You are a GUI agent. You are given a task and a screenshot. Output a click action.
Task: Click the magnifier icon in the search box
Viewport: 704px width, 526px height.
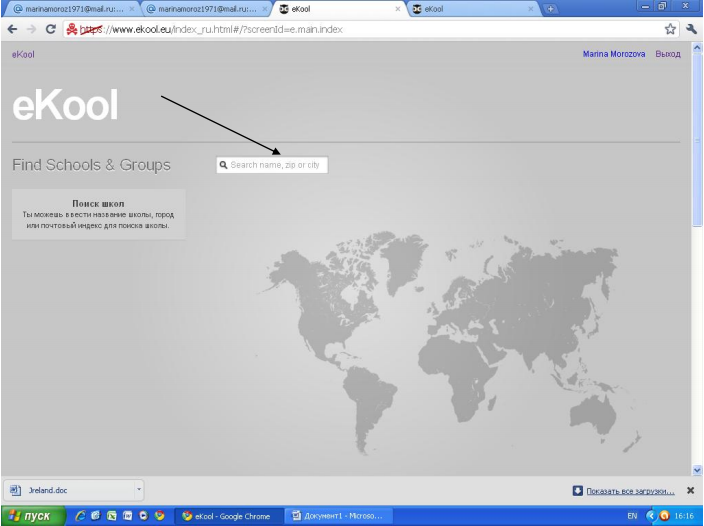pyautogui.click(x=223, y=165)
